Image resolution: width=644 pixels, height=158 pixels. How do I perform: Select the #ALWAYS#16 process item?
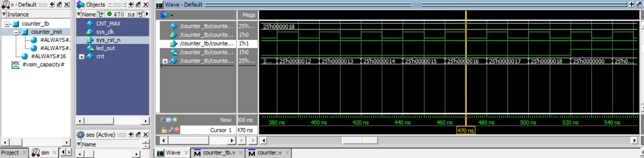(48, 56)
